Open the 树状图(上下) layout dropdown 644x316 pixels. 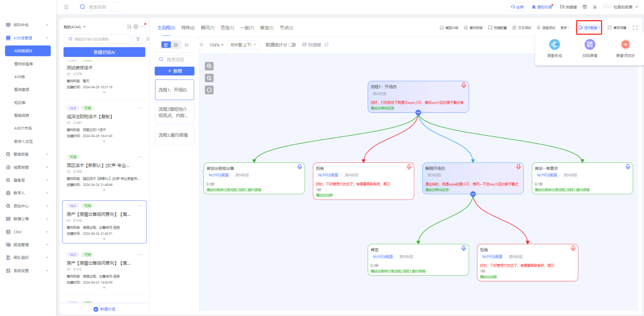(x=243, y=45)
